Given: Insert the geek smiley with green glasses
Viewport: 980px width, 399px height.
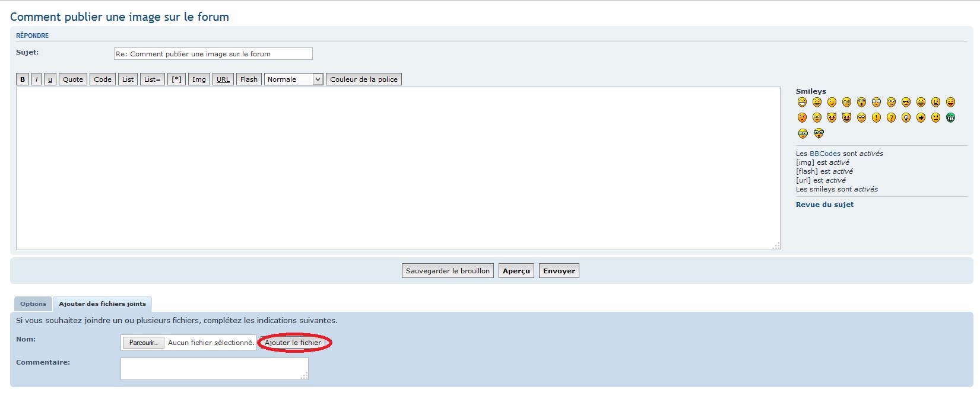Looking at the screenshot, I should coord(803,133).
